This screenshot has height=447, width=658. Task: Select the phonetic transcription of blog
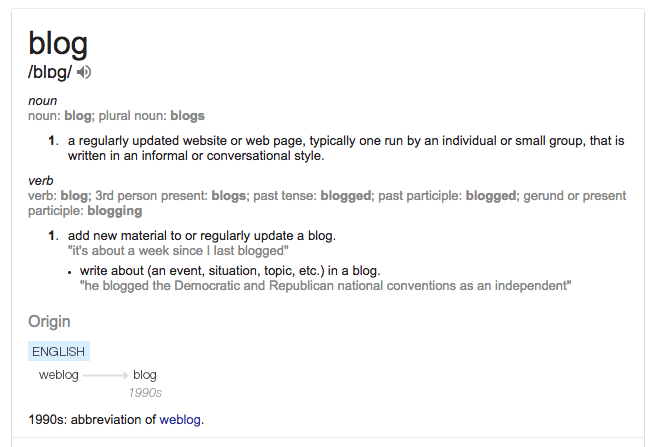[50, 72]
